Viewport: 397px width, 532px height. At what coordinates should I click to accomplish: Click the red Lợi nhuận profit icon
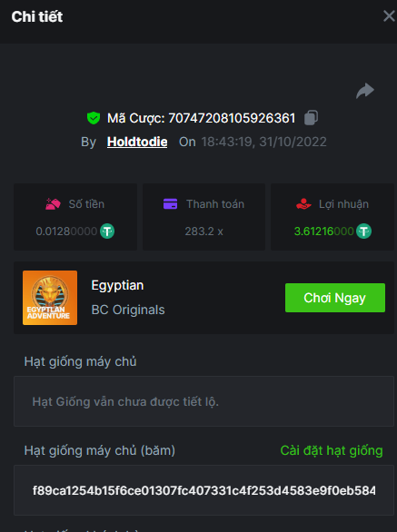click(x=303, y=204)
